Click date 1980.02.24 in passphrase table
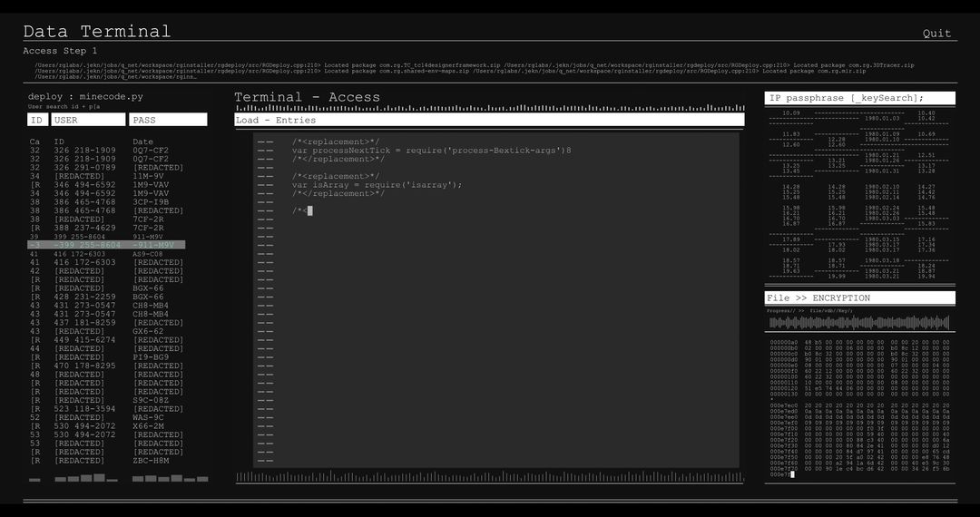 (x=882, y=208)
